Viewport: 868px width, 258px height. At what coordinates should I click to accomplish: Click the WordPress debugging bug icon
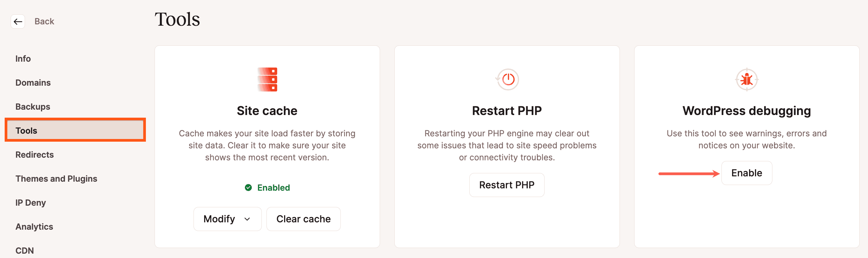tap(747, 80)
